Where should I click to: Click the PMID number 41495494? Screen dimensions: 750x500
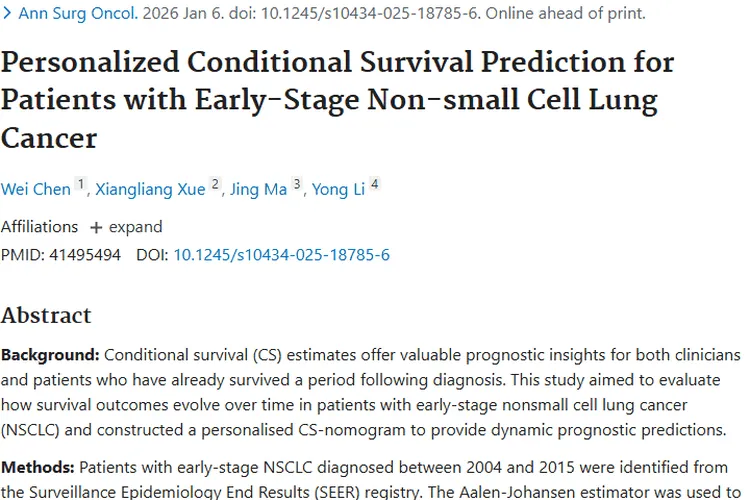(83, 255)
